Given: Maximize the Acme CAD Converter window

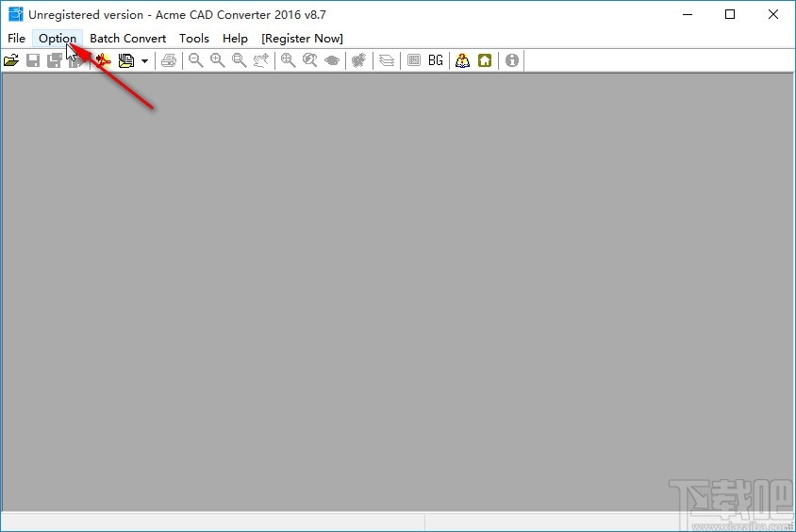Looking at the screenshot, I should coord(730,14).
